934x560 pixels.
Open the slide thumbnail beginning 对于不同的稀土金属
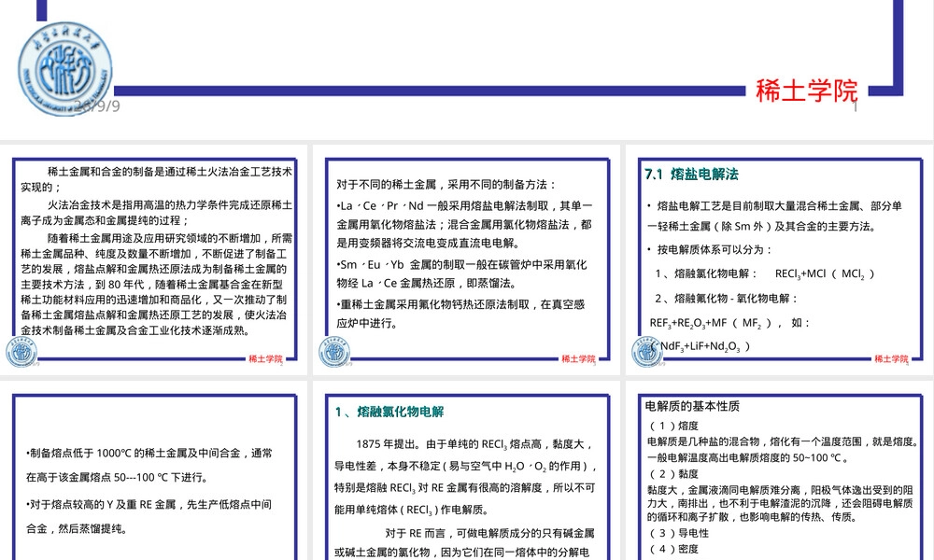click(x=466, y=260)
